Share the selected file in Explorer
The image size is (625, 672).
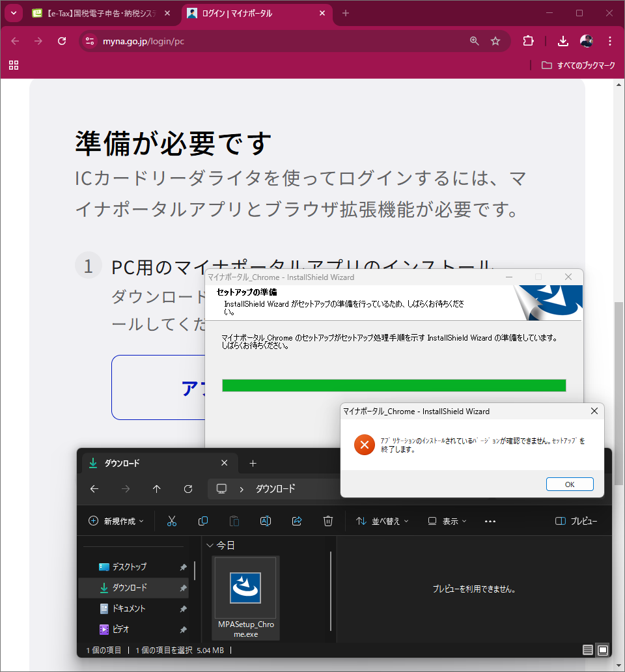pyautogui.click(x=297, y=521)
